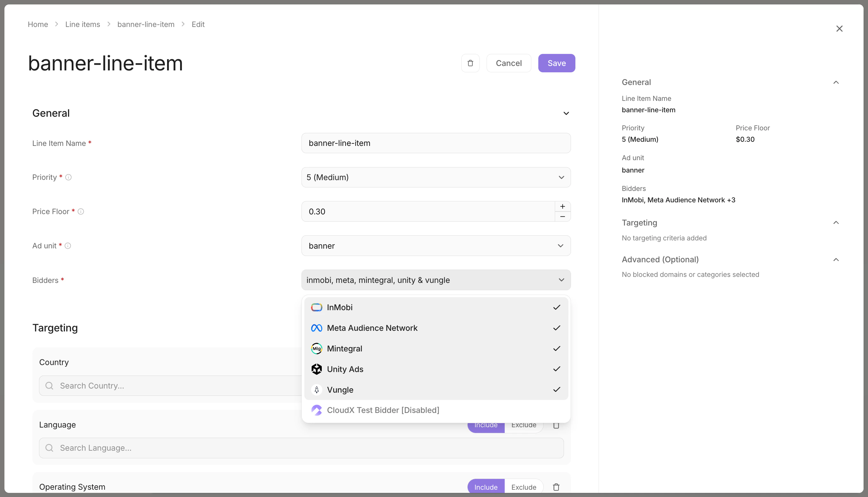Close the edit panel with X
The width and height of the screenshot is (868, 497).
839,29
